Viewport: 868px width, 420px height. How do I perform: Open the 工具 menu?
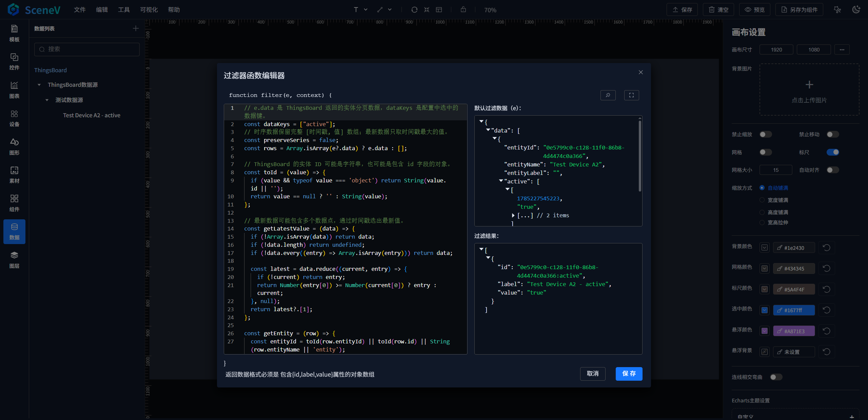click(124, 9)
